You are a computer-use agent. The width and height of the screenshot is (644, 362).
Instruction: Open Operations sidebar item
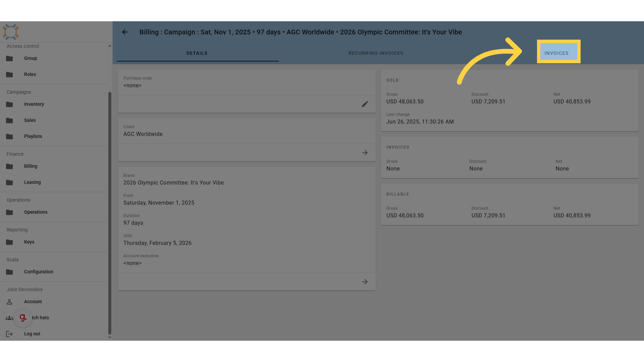pos(36,212)
